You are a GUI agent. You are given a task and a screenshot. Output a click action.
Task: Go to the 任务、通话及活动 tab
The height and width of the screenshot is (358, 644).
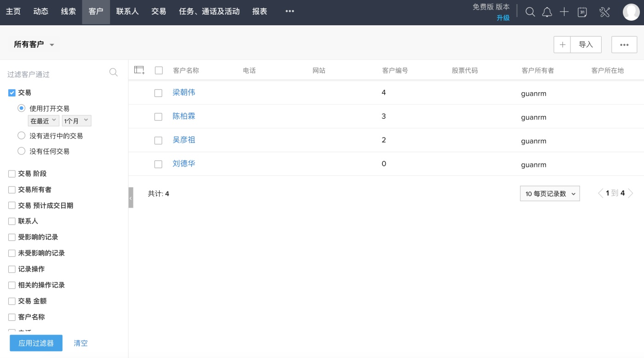tap(209, 11)
